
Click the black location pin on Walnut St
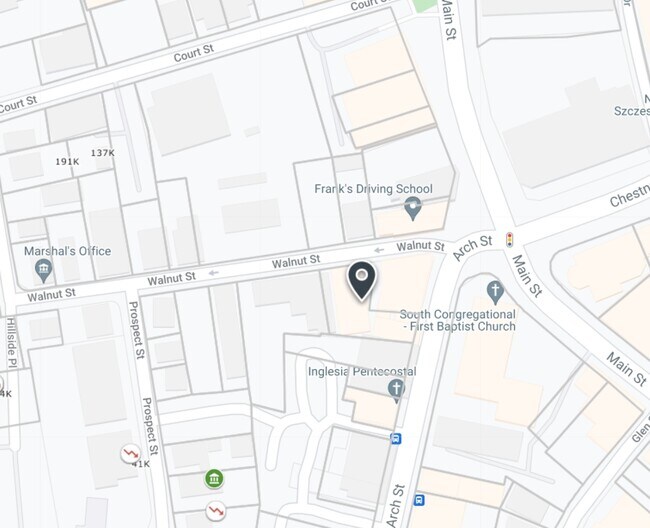pos(362,280)
